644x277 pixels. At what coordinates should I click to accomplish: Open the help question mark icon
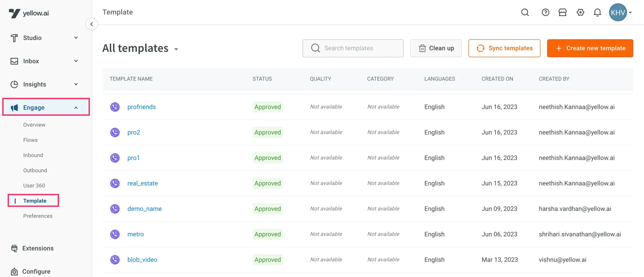tap(545, 12)
